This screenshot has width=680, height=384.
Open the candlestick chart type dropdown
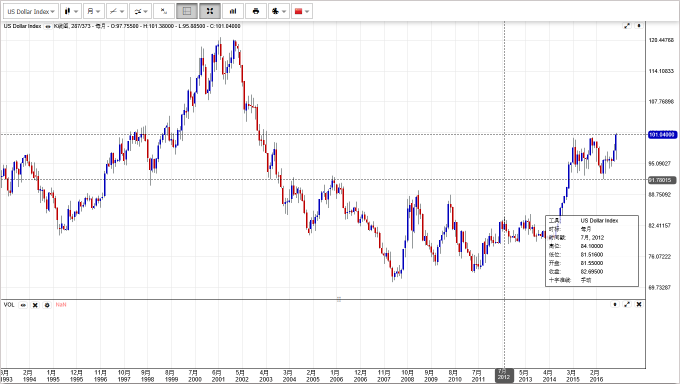pyautogui.click(x=71, y=11)
